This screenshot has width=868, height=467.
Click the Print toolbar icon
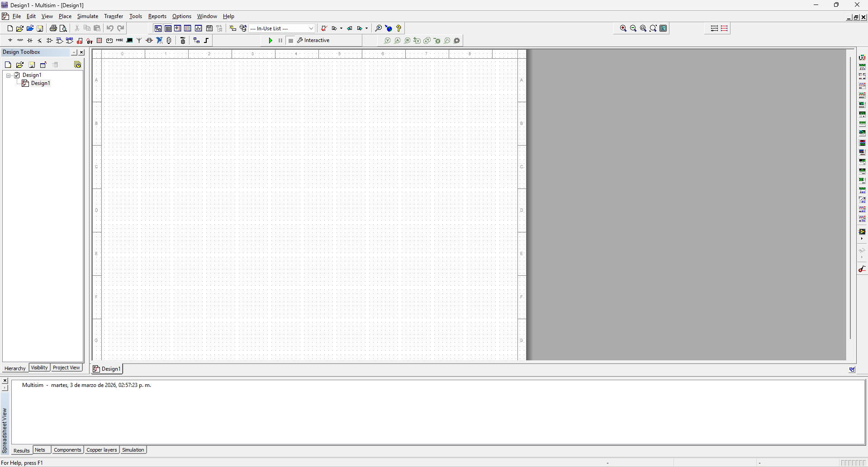coord(53,28)
